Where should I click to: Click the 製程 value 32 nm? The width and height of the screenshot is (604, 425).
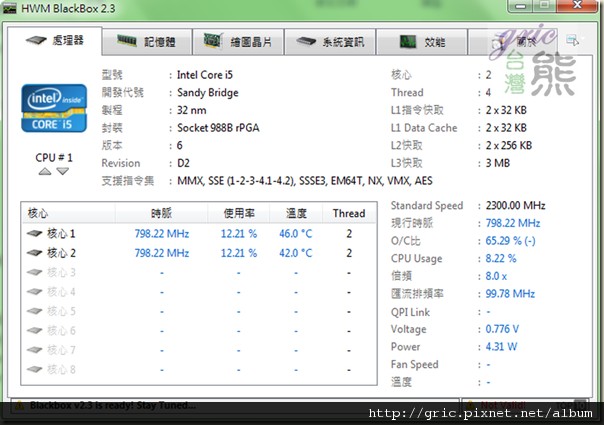(191, 111)
